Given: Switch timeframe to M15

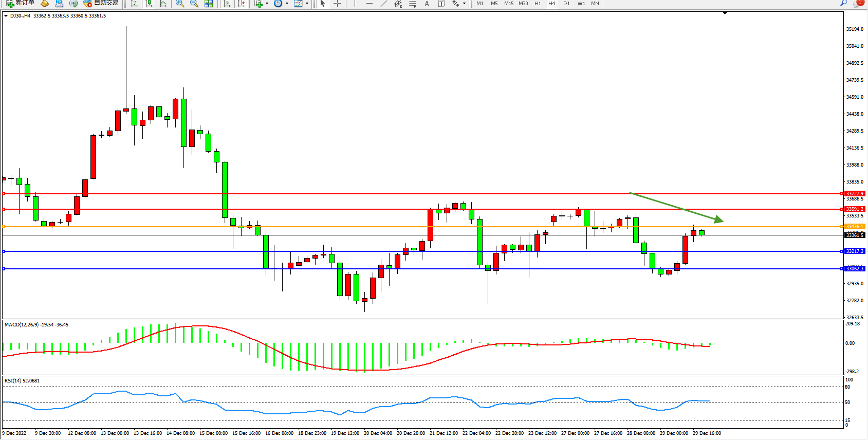Looking at the screenshot, I should pyautogui.click(x=508, y=4).
